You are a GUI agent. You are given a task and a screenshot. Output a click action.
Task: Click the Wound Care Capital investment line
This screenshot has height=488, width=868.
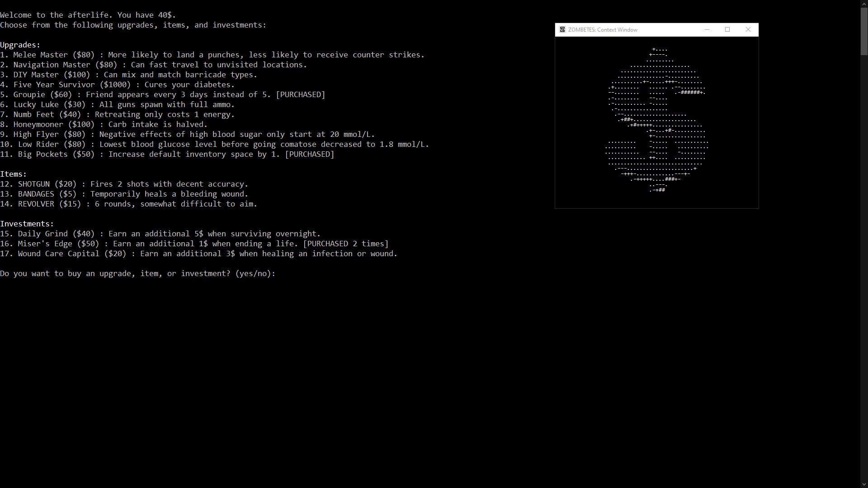198,253
